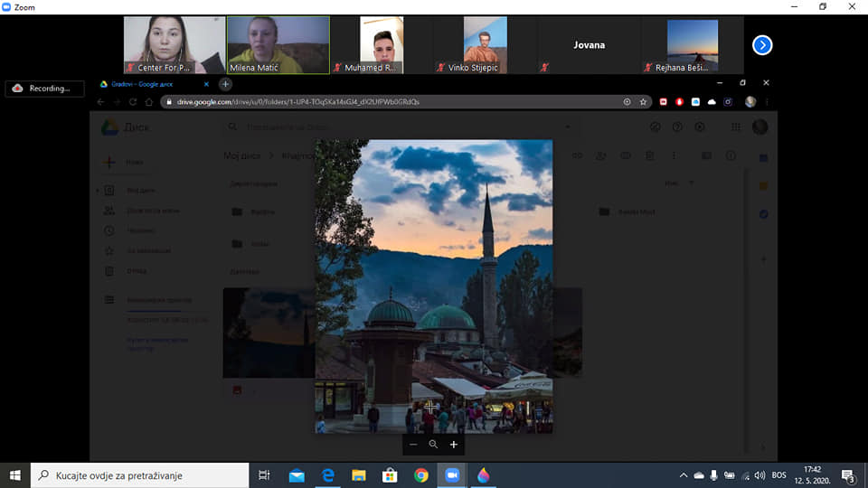Open Shared with me in Drive sidebar

[142, 211]
